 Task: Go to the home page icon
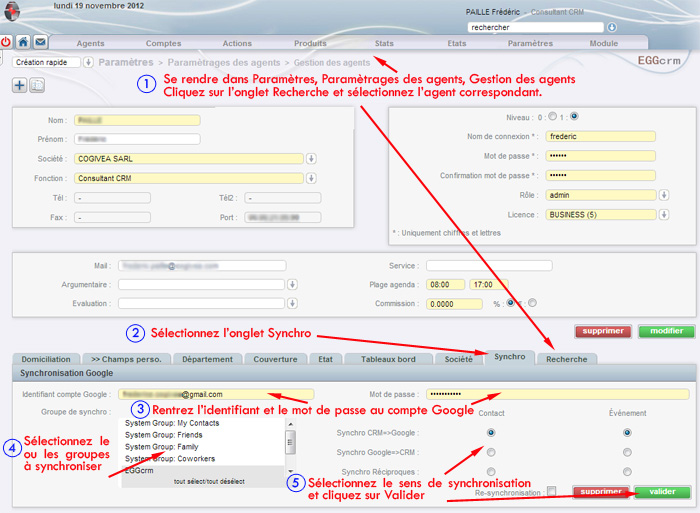click(23, 42)
